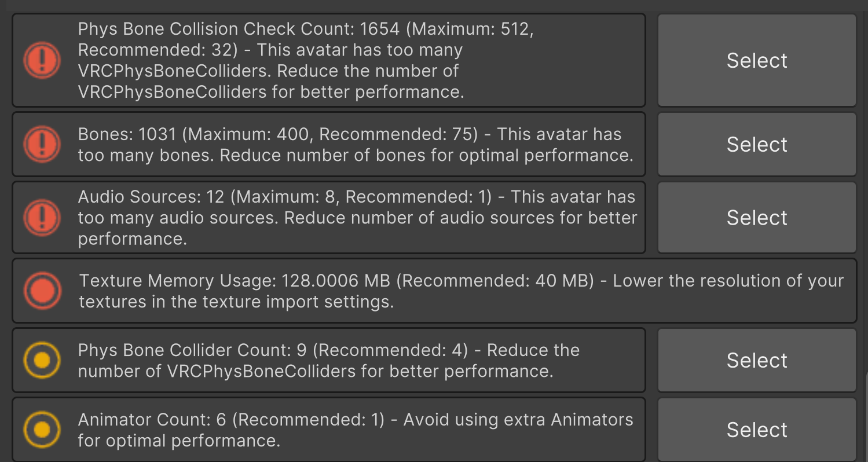Hit Select next to the Audio Sources warning
Viewport: 868px width, 462px height.
(x=757, y=218)
